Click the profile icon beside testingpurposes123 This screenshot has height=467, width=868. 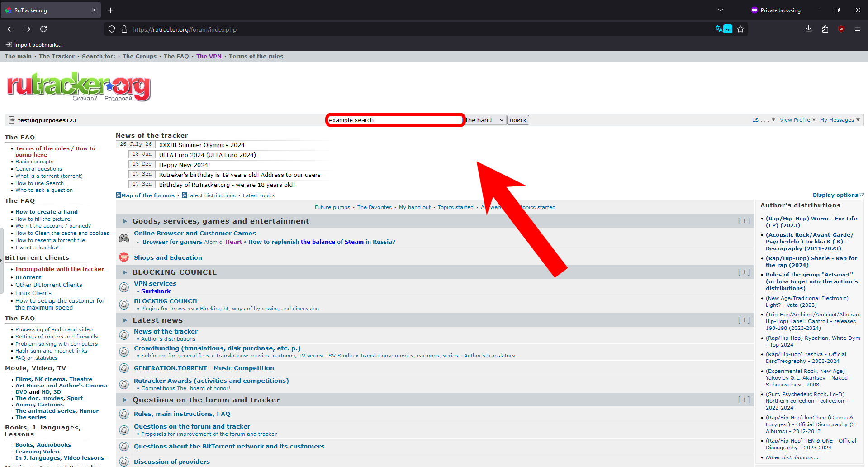(x=12, y=120)
